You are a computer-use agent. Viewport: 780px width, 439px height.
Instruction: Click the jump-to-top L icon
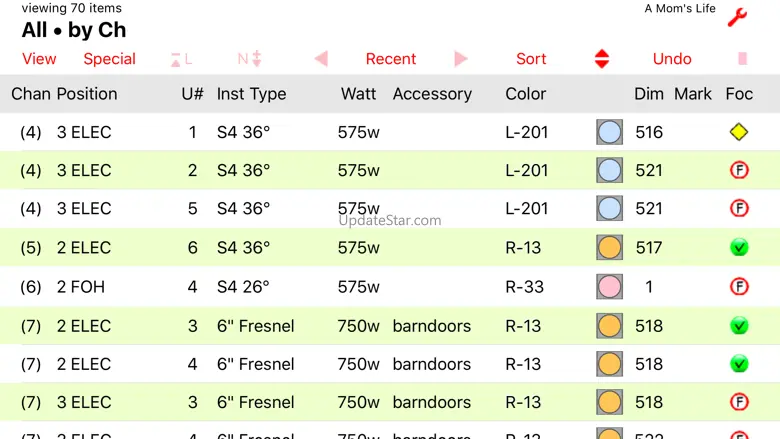point(181,59)
